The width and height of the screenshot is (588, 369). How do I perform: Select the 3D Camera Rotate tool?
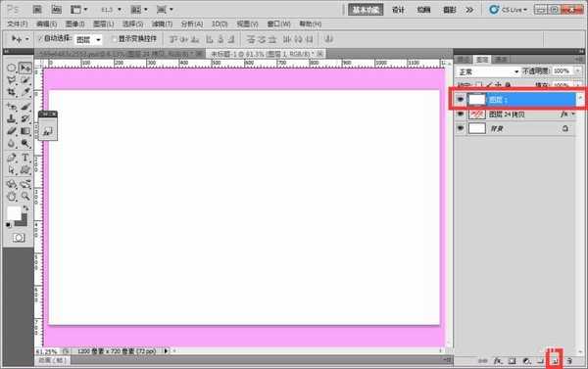[25, 184]
